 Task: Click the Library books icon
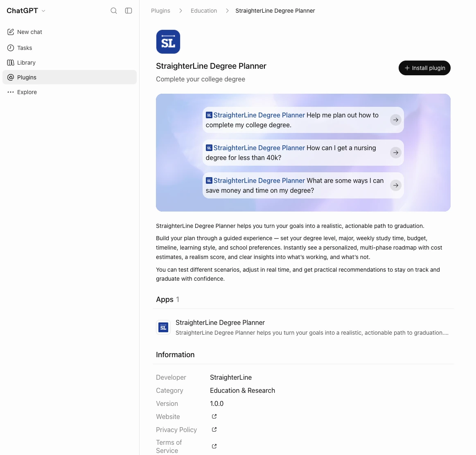click(11, 63)
